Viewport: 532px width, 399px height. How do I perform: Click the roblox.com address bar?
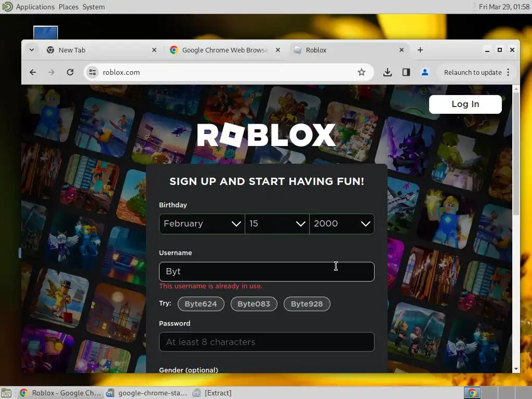[228, 72]
